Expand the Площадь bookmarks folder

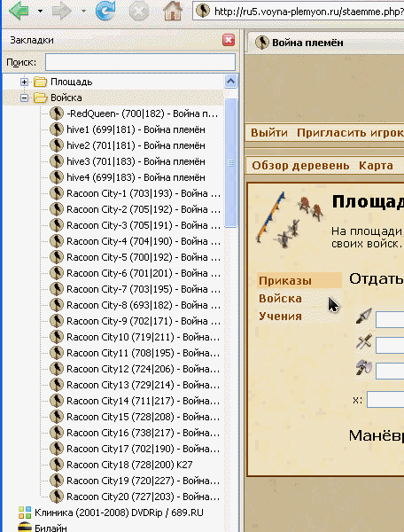(24, 82)
